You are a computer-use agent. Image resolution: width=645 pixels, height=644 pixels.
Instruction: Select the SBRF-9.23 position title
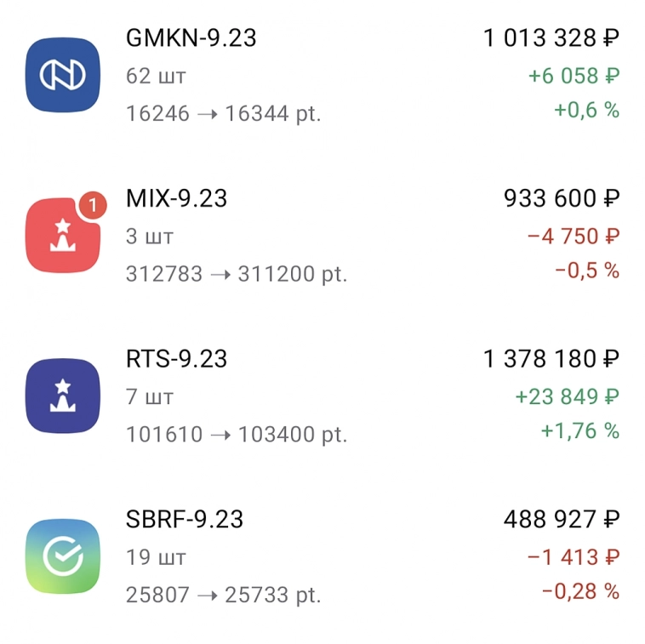184,519
